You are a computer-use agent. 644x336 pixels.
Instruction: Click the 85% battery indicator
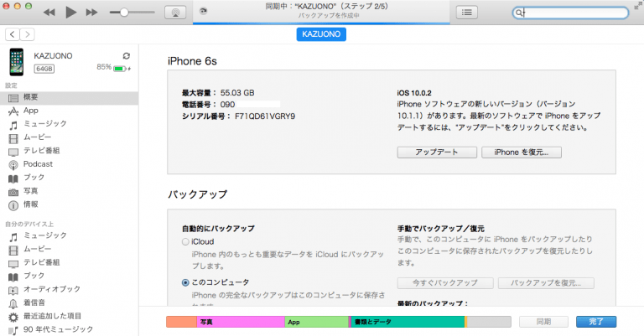114,67
